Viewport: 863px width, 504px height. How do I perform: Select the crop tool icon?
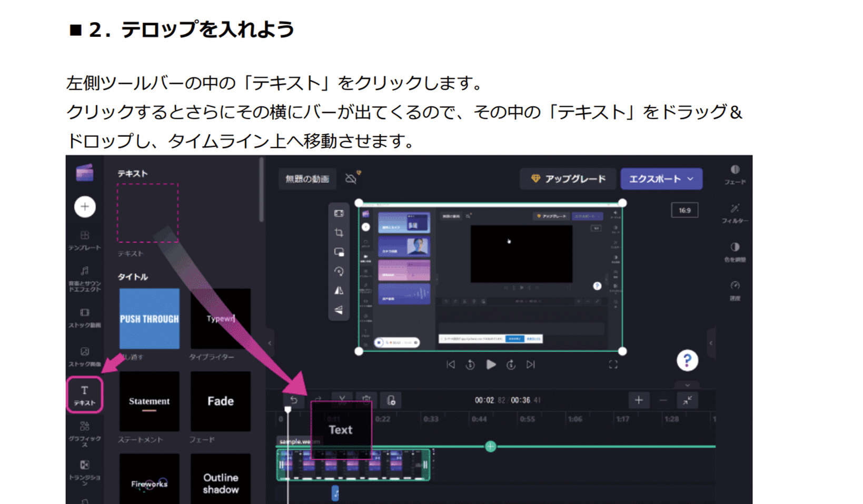tap(339, 233)
